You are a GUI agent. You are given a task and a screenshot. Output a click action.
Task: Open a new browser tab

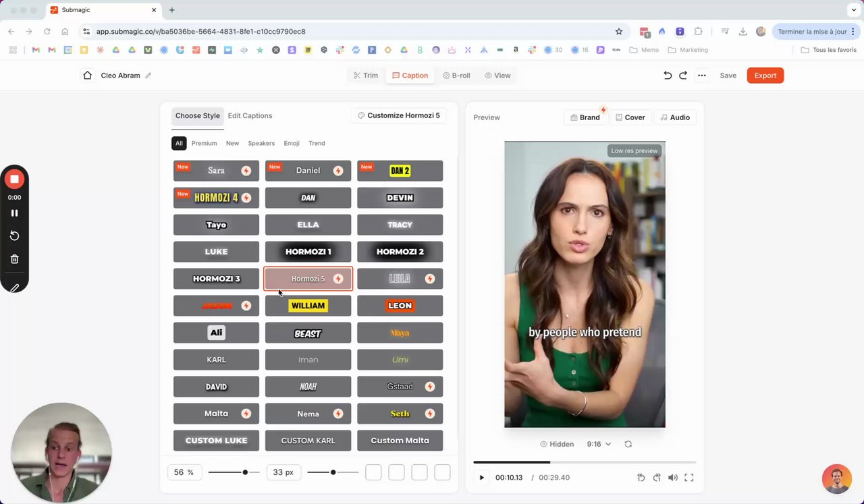click(x=172, y=10)
